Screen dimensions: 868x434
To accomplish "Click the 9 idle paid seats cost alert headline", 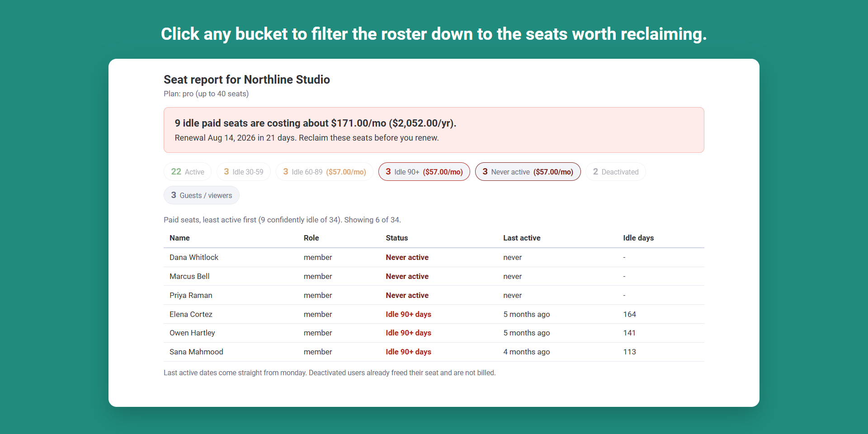I will point(316,123).
